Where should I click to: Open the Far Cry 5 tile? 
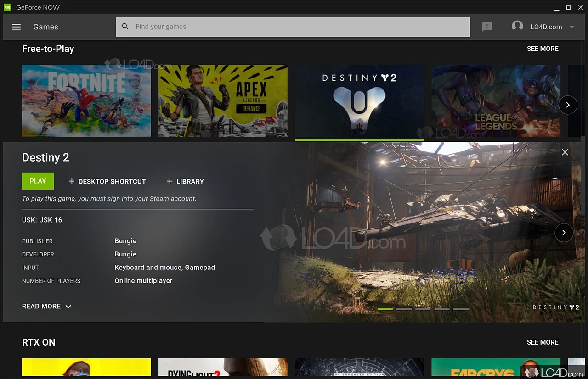(x=496, y=367)
